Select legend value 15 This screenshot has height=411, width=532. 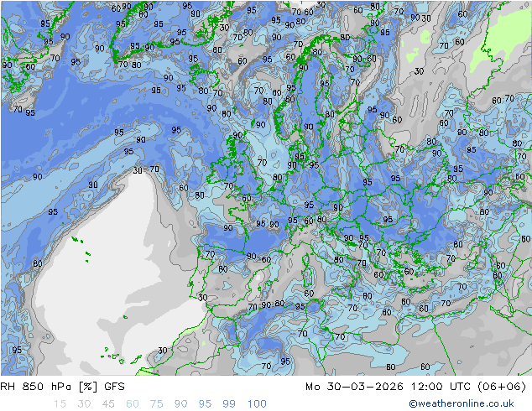[60, 404]
